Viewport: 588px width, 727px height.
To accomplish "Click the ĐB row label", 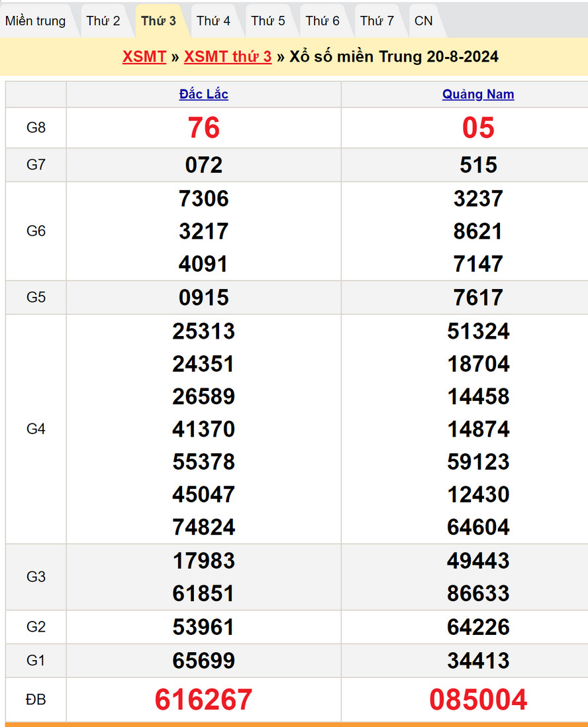I will [x=36, y=700].
